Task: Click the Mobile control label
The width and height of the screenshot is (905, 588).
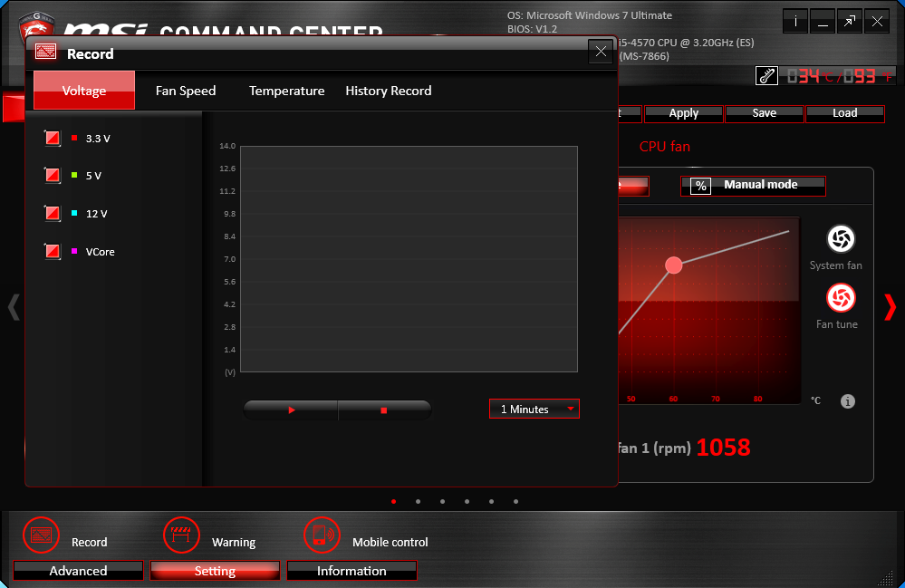Action: click(390, 543)
